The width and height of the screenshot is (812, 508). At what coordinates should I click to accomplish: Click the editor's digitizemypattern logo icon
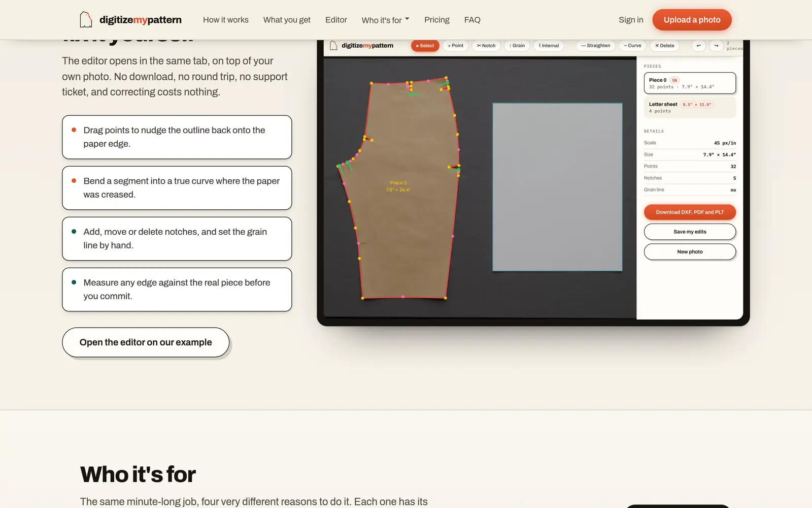[333, 46]
